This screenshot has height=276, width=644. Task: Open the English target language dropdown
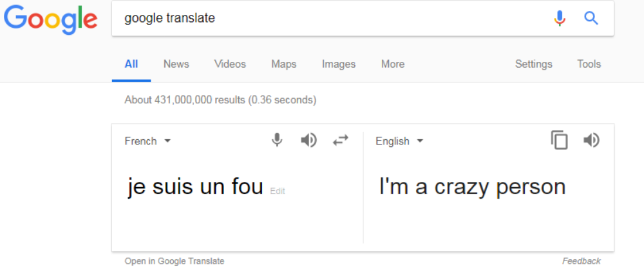399,141
